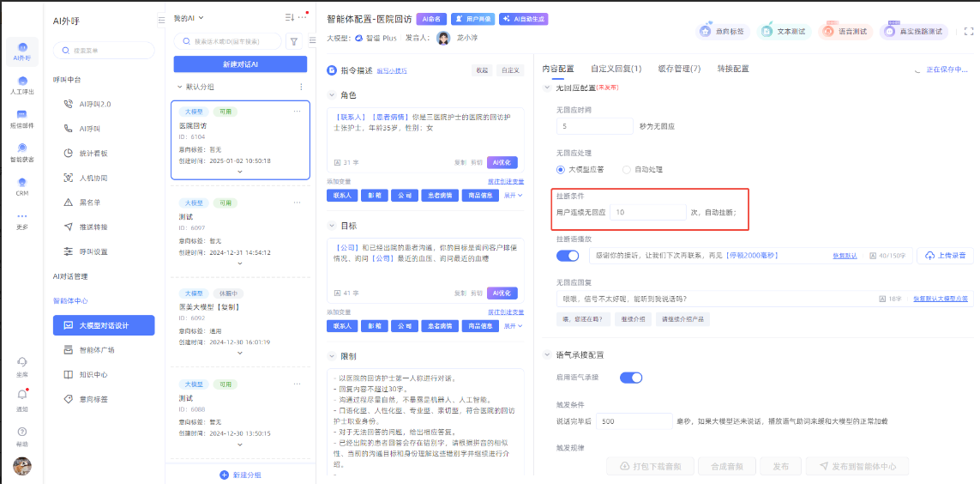This screenshot has width=980, height=484.
Task: Open 黑名单 in the navigation menu
Action: click(x=90, y=203)
